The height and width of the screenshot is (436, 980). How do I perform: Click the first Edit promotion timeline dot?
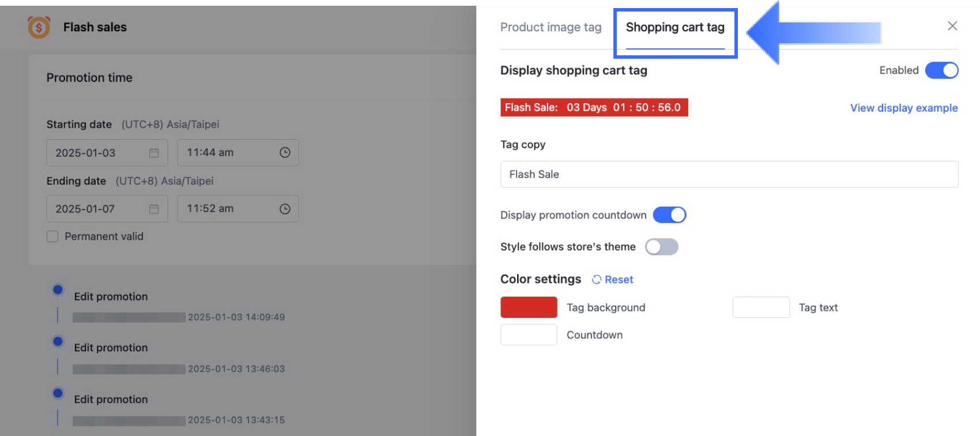point(58,290)
